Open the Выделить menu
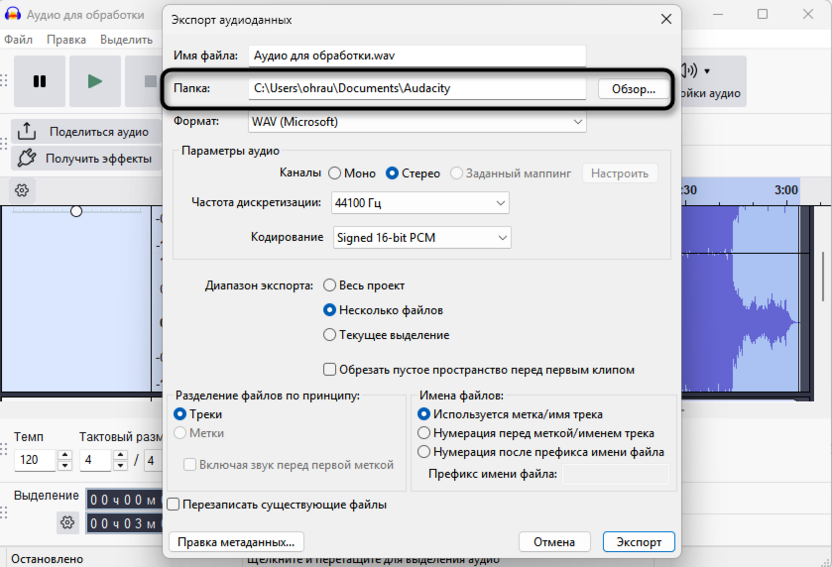832x567 pixels. 126,40
